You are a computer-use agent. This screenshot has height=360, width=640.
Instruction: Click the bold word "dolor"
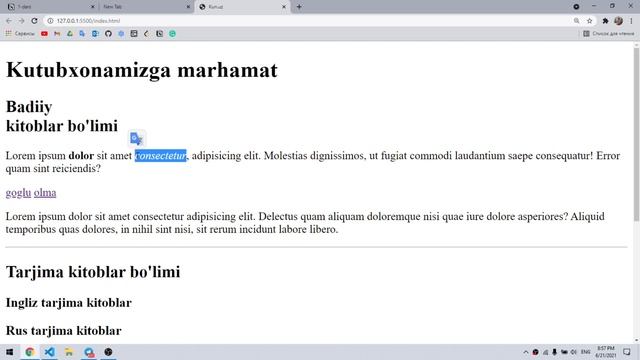pyautogui.click(x=81, y=156)
